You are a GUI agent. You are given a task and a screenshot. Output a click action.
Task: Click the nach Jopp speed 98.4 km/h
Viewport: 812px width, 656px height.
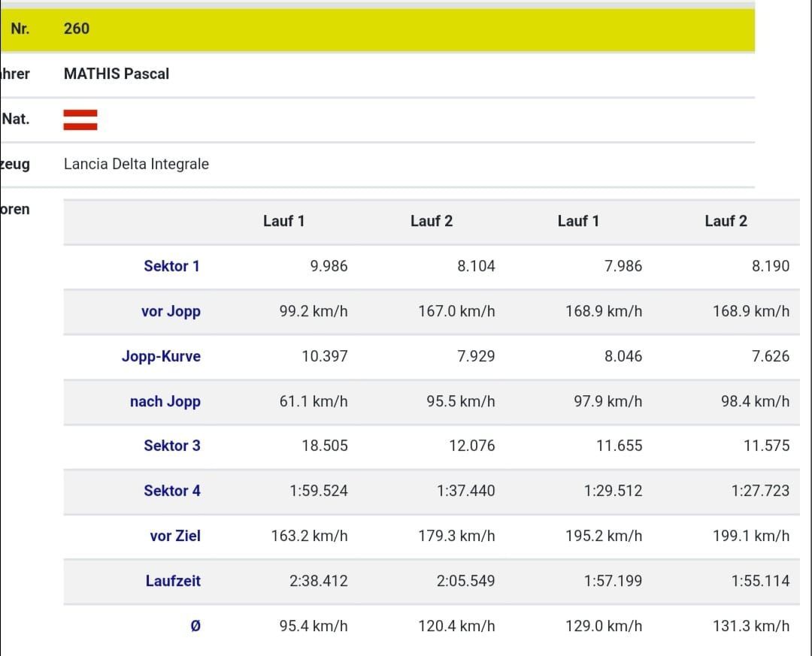[x=755, y=401]
